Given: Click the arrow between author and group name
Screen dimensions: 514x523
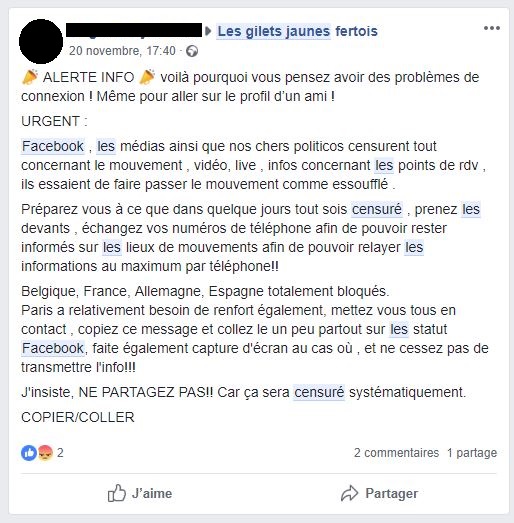Looking at the screenshot, I should (208, 31).
